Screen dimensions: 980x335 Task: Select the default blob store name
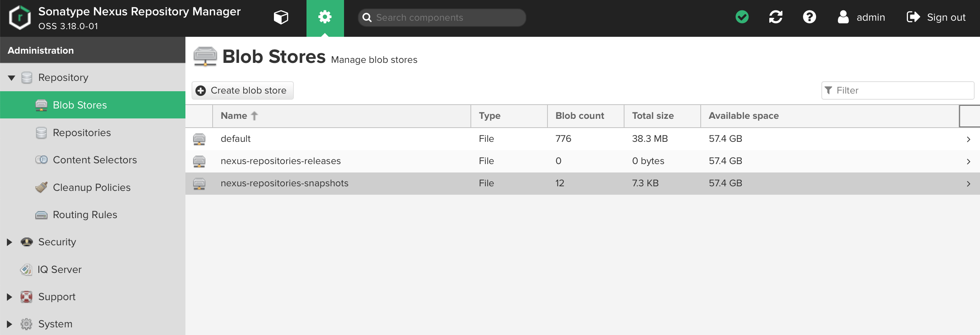point(235,139)
